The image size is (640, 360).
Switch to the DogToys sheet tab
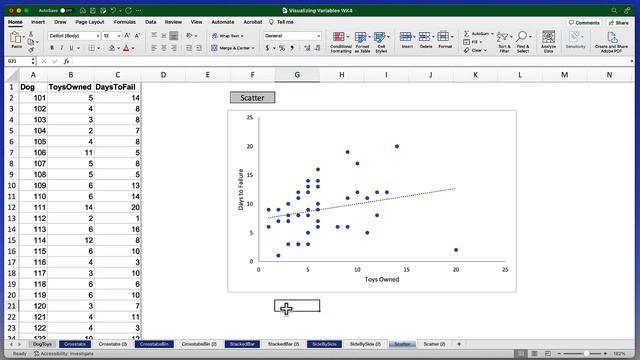pos(42,344)
